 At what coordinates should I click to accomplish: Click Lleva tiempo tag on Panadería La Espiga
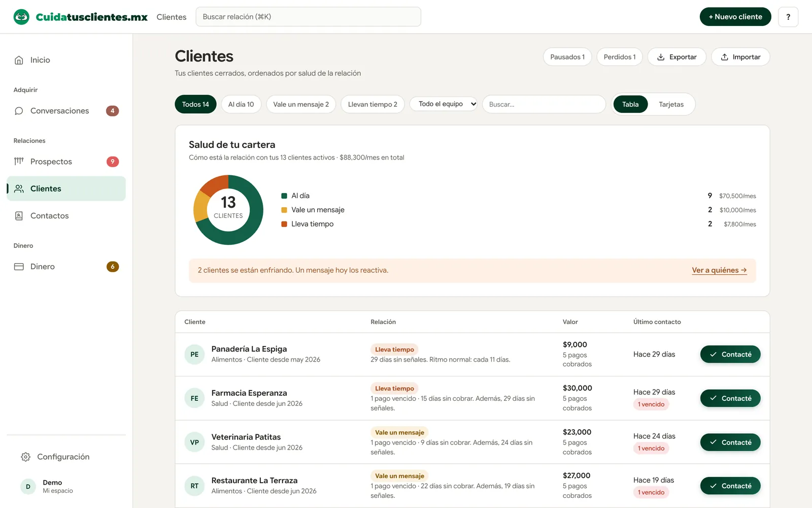(x=394, y=350)
